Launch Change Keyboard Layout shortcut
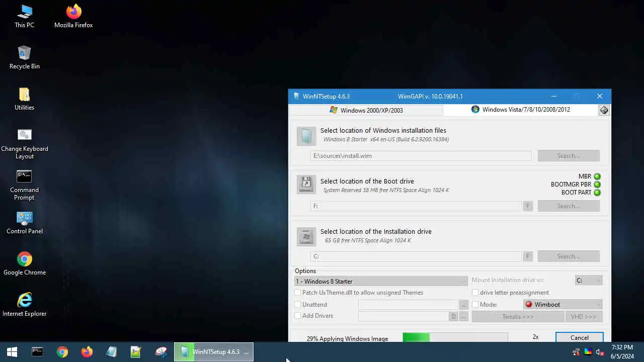 (24, 144)
